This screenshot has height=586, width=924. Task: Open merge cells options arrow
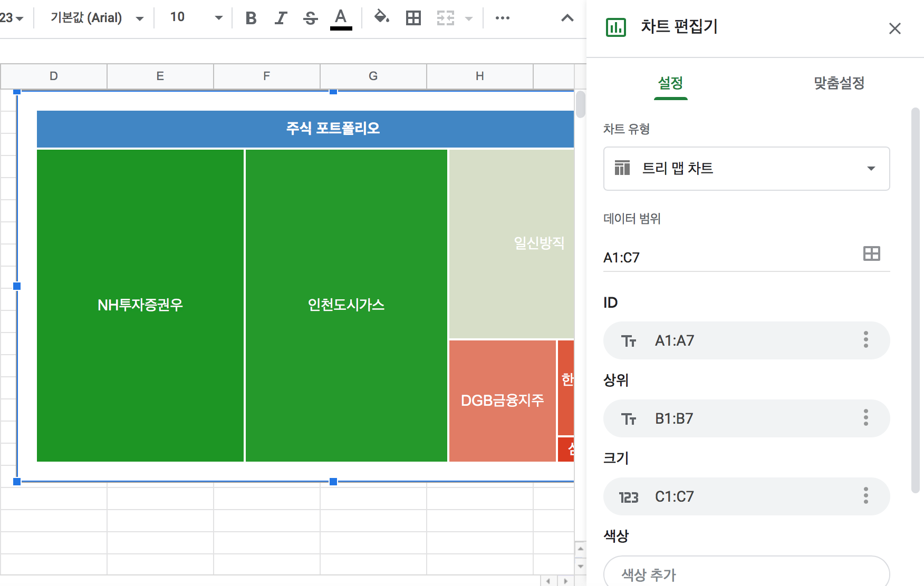pos(469,18)
